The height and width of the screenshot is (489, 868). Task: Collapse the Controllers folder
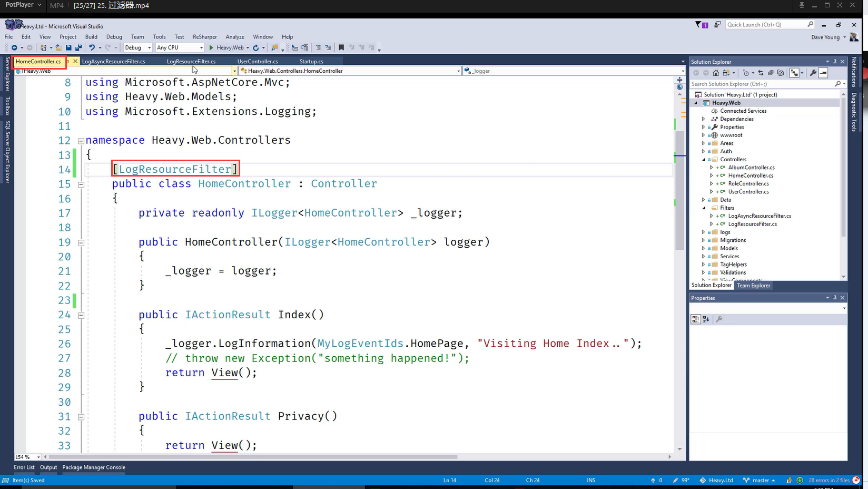click(x=704, y=159)
